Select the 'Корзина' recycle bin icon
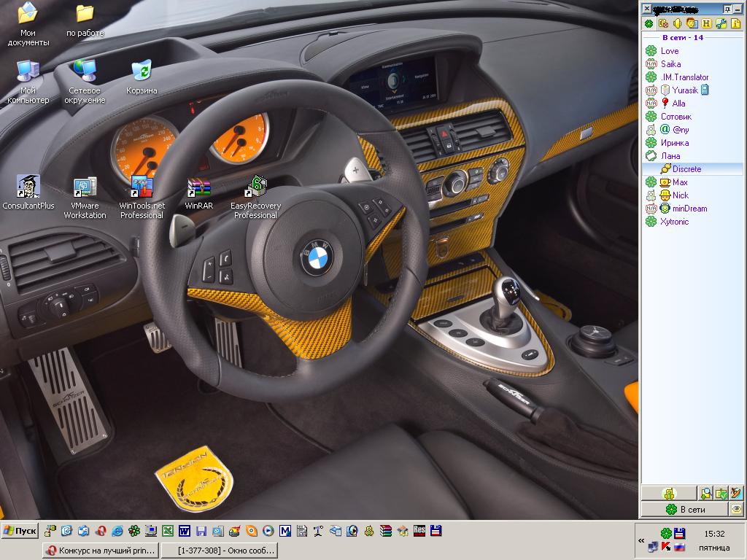This screenshot has height=560, width=747. [142, 77]
